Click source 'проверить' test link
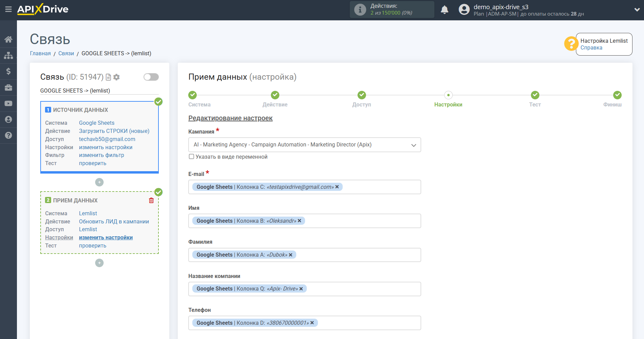 click(92, 163)
